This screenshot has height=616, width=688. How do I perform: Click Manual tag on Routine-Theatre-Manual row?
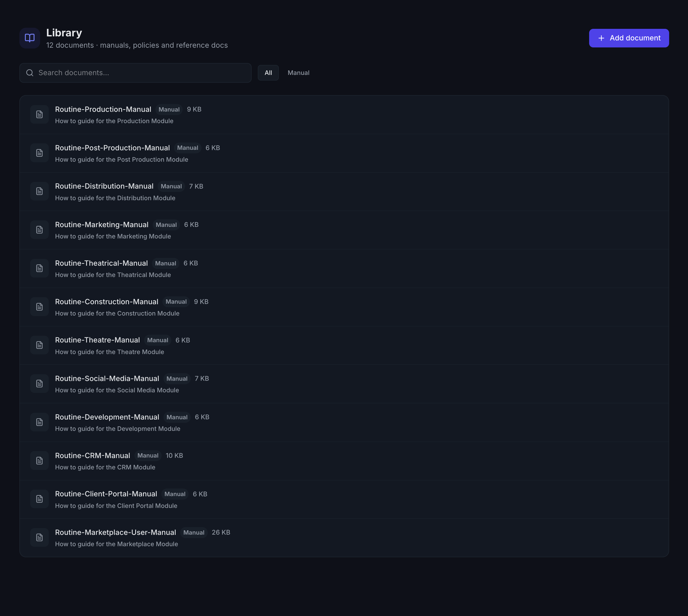pyautogui.click(x=158, y=341)
